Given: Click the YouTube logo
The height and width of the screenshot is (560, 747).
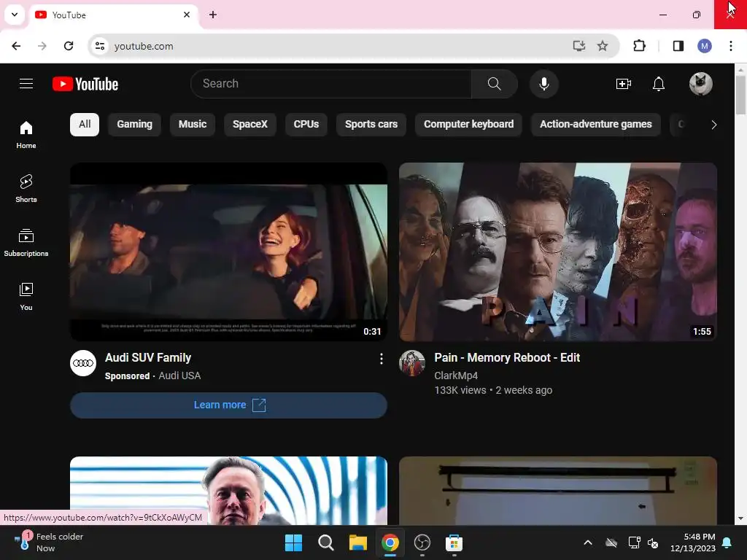Looking at the screenshot, I should (85, 84).
